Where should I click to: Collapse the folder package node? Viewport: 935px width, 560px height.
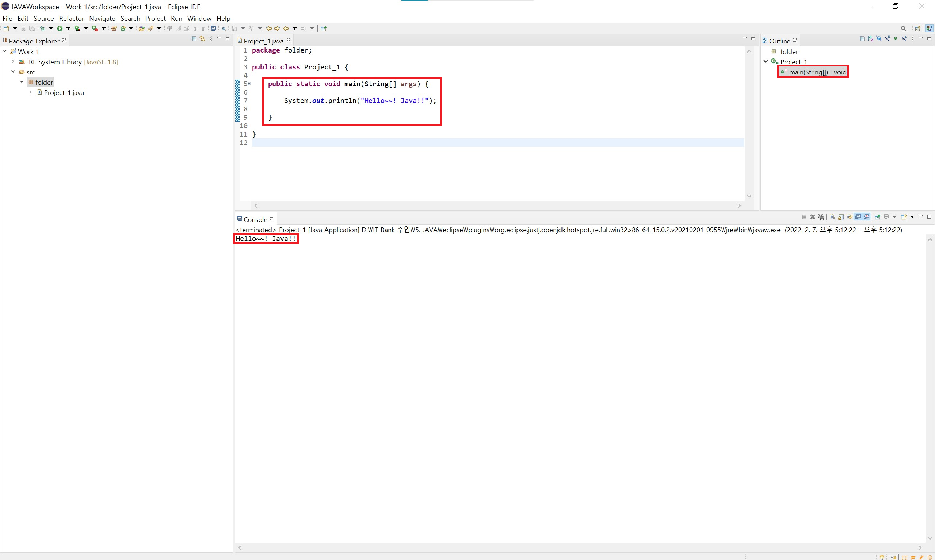tap(22, 82)
